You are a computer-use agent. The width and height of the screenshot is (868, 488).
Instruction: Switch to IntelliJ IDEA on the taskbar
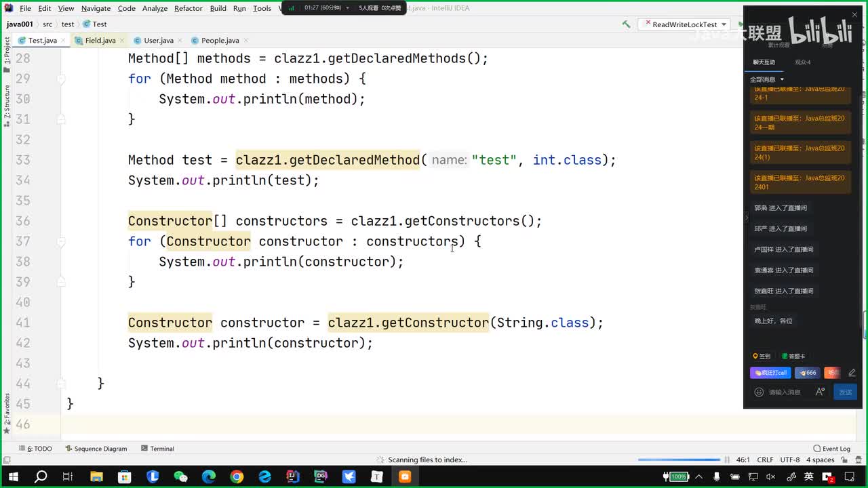[292, 476]
